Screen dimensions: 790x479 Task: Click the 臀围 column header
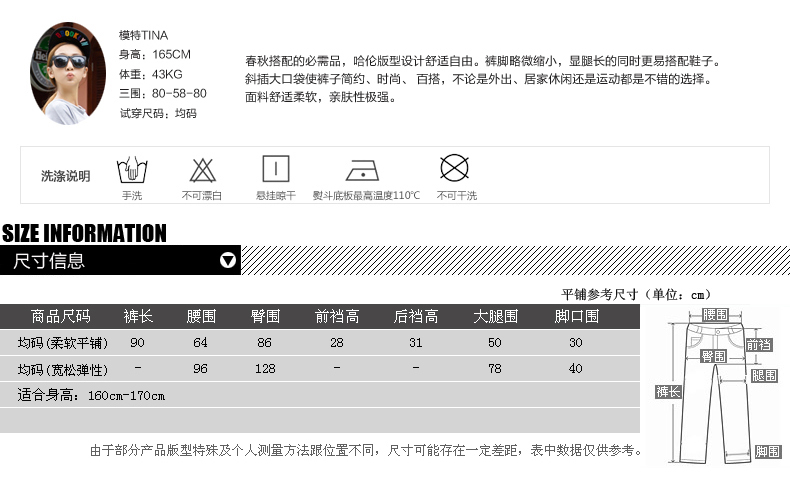pos(265,316)
